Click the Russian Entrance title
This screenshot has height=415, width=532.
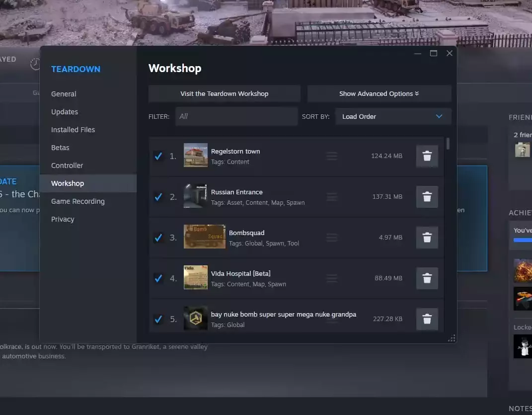pos(237,192)
